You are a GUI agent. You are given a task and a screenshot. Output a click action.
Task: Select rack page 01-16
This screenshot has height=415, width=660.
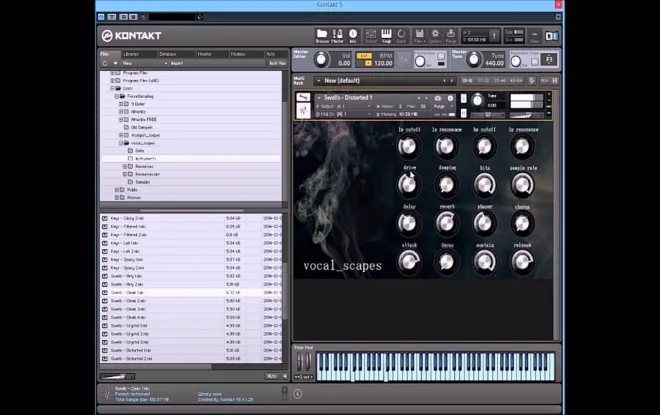(467, 80)
